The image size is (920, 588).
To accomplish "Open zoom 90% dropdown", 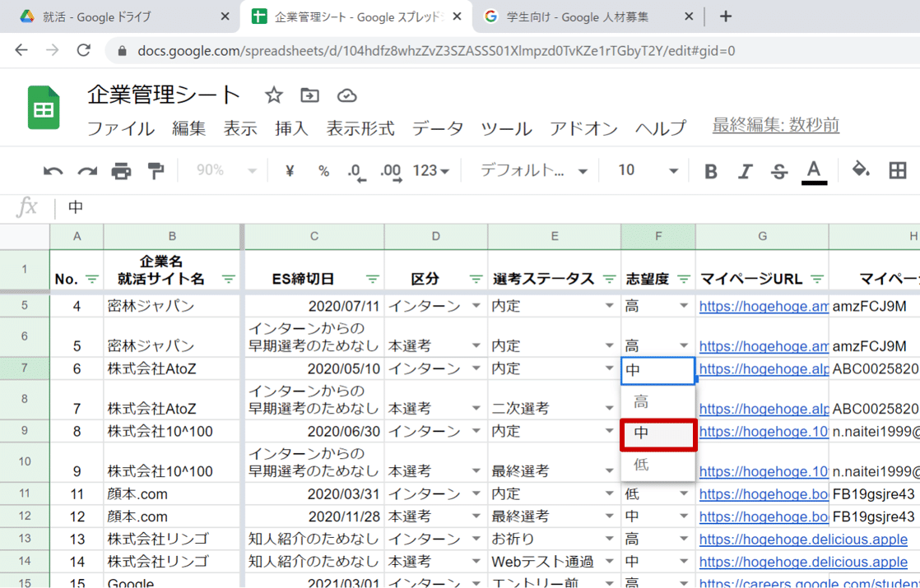I will [226, 170].
